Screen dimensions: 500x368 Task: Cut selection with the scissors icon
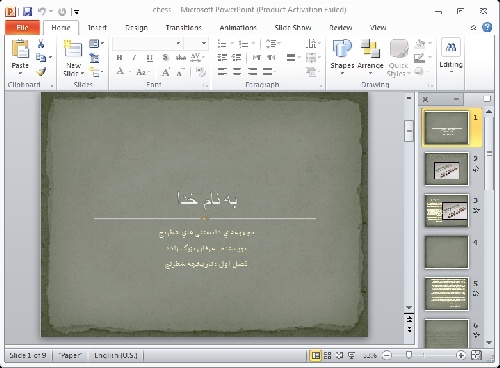[41, 43]
